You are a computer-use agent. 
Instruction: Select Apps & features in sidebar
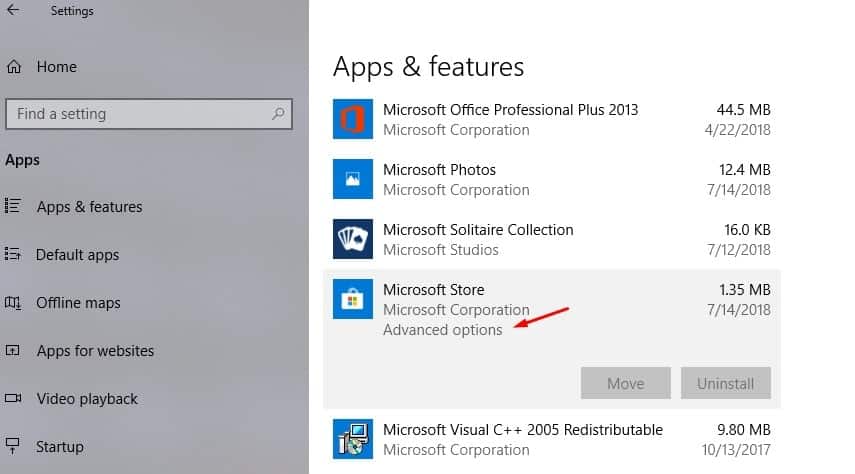coord(89,207)
